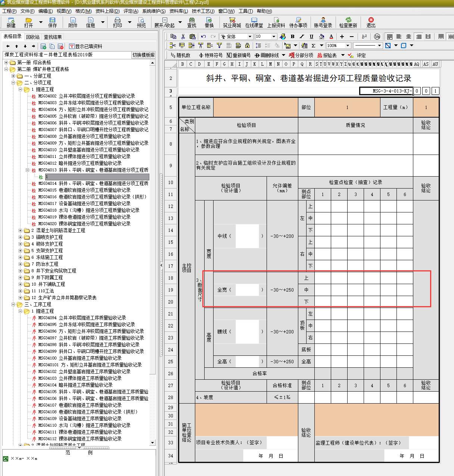Click 随机数 button
Screen dimensions: 454x476
[181, 55]
